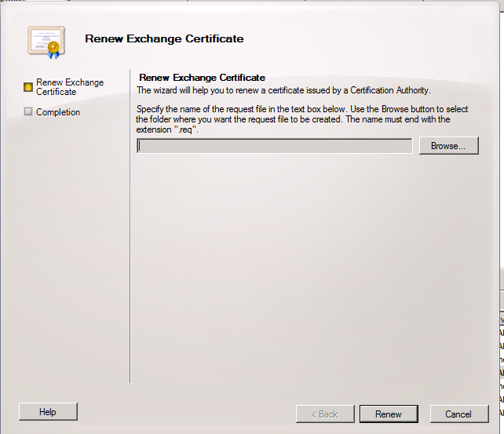Image resolution: width=504 pixels, height=434 pixels.
Task: Open Help for the wizard
Action: tap(48, 411)
